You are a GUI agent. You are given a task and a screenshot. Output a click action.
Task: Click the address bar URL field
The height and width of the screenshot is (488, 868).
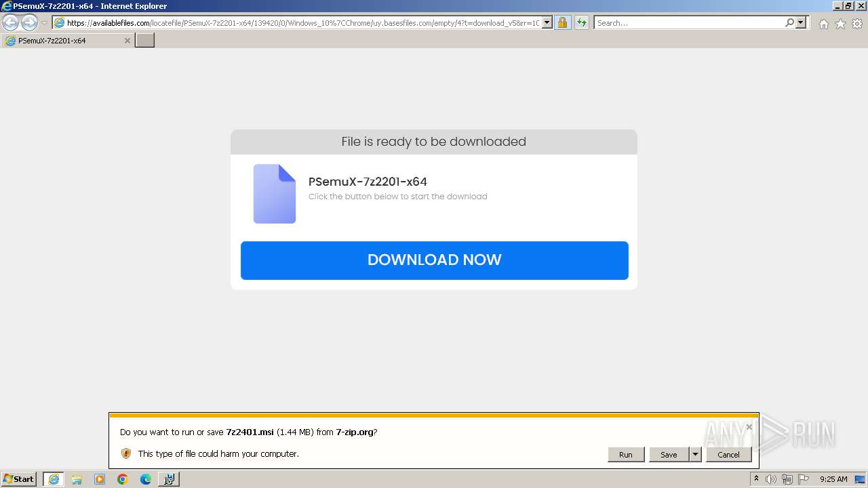[x=297, y=23]
